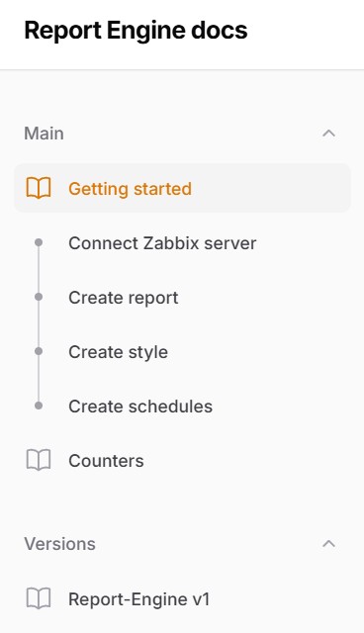Collapse the Versions section using its chevron

(329, 544)
